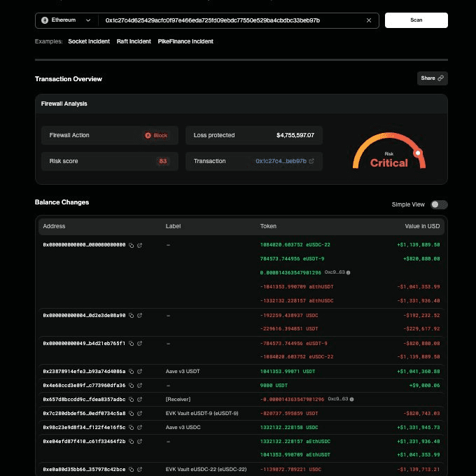
Task: Click the Ethereum logo in the network selector
Action: coord(45,20)
